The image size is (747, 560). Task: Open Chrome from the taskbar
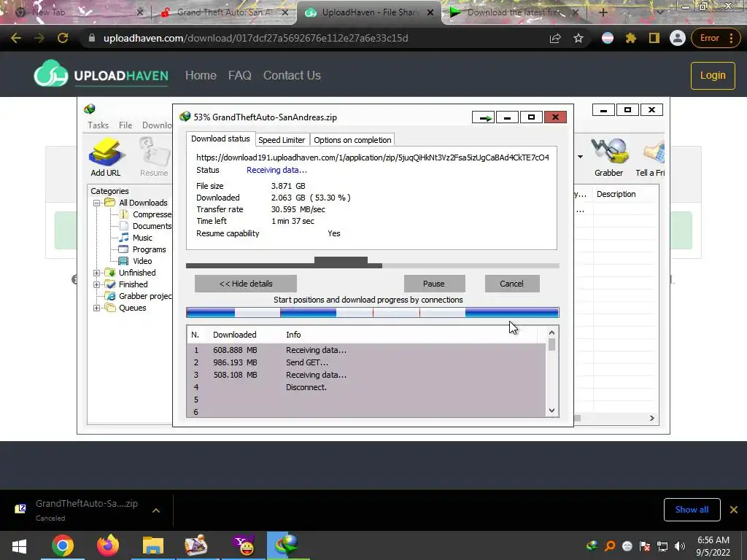point(63,545)
